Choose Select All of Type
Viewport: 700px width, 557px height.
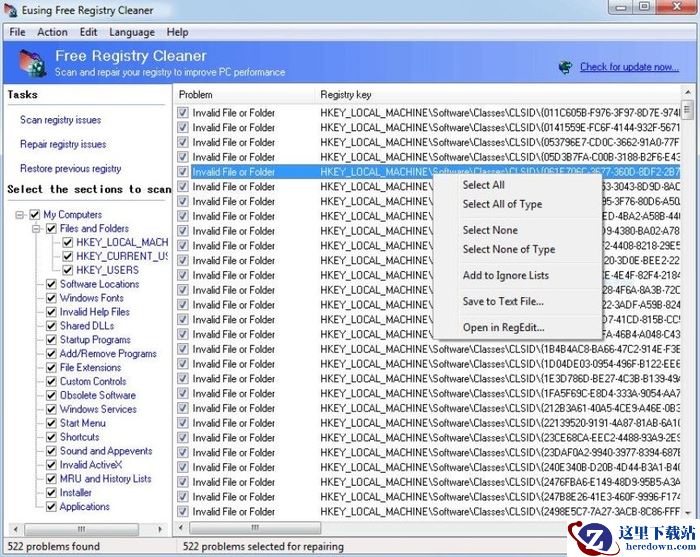502,204
